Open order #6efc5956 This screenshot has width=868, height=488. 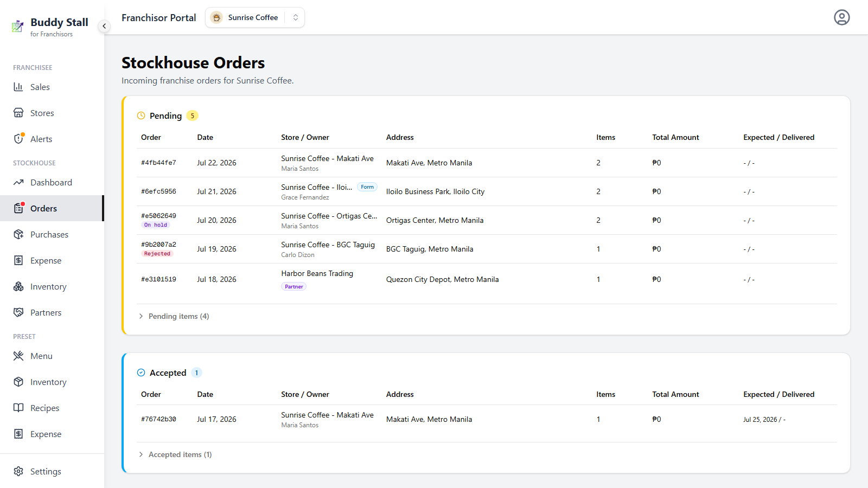[487, 191]
